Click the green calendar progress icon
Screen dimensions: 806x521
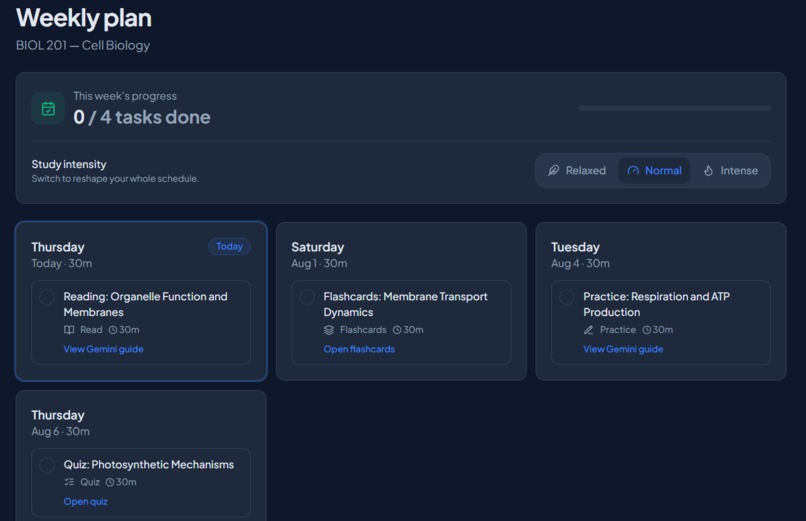click(48, 108)
